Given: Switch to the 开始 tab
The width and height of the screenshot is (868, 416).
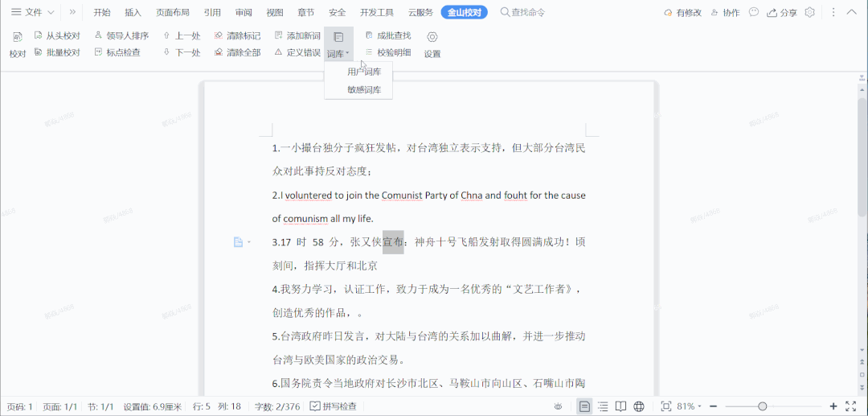Looking at the screenshot, I should click(101, 13).
